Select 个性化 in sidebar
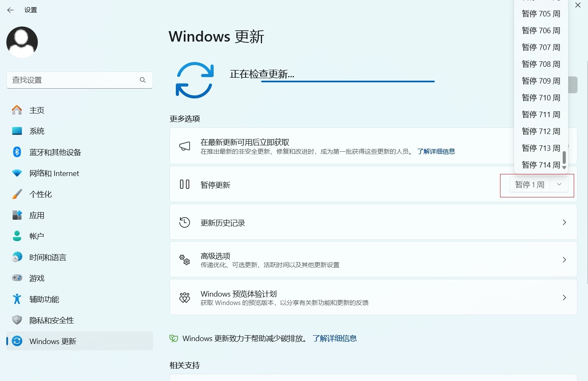The image size is (588, 381). point(79,194)
